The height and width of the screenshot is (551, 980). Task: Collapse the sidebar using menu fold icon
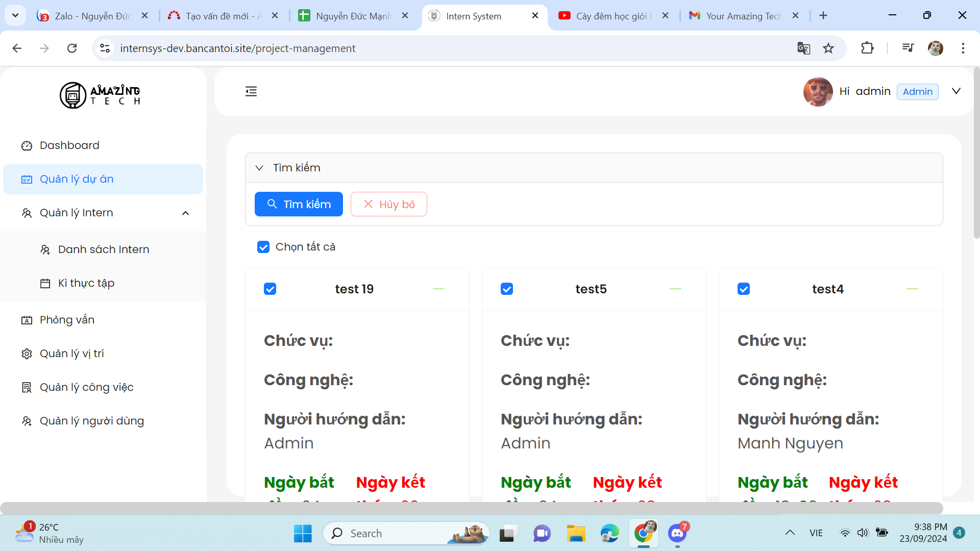(x=251, y=91)
